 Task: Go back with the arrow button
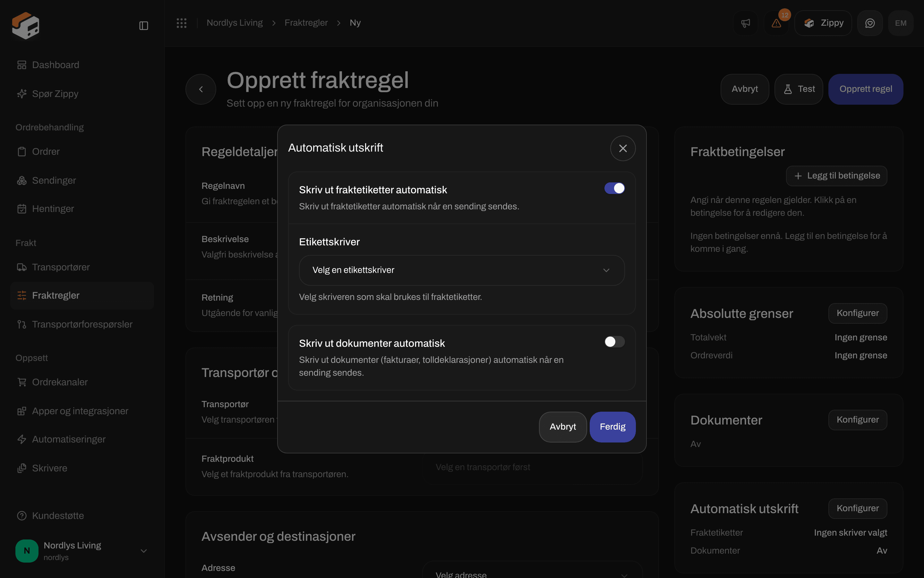click(x=201, y=89)
